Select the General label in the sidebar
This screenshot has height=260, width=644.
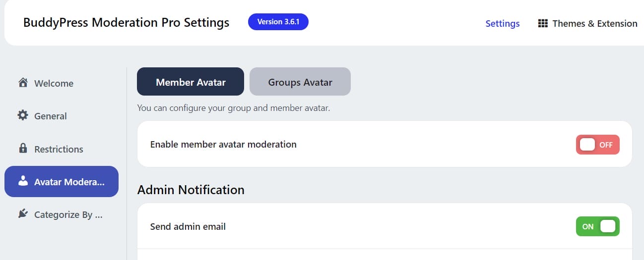[x=50, y=116]
